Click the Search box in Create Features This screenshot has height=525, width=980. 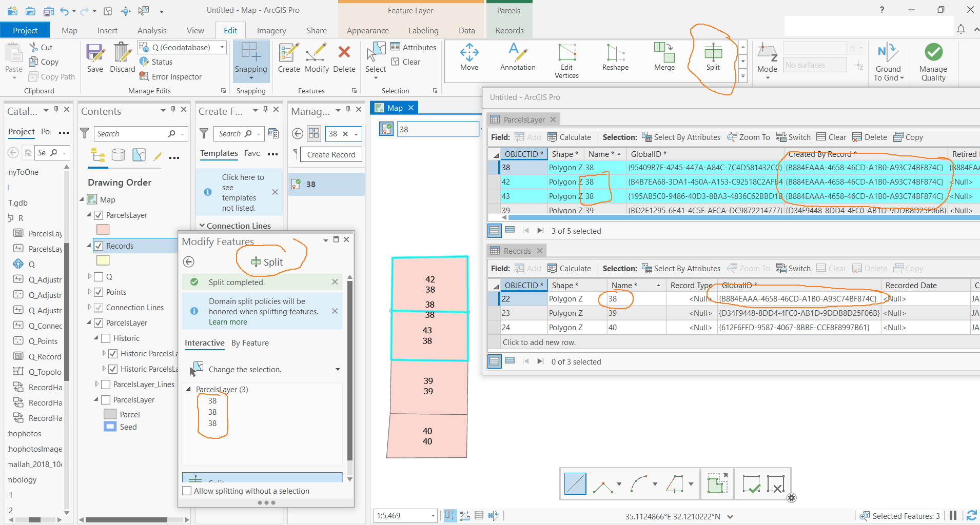[x=238, y=134]
